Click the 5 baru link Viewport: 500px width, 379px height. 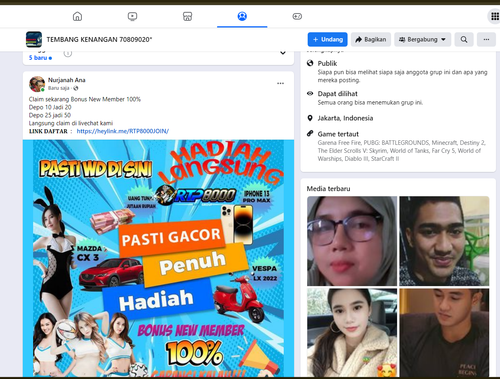tap(40, 58)
